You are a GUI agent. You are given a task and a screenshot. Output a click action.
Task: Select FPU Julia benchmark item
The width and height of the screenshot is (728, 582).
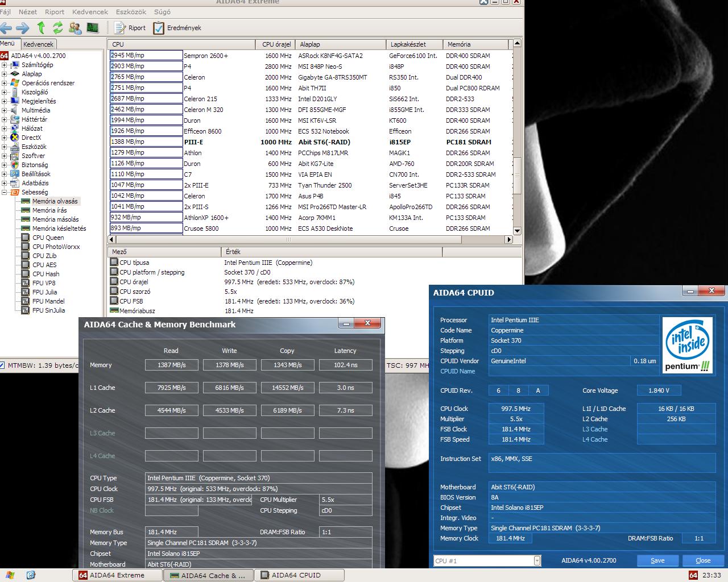[44, 292]
